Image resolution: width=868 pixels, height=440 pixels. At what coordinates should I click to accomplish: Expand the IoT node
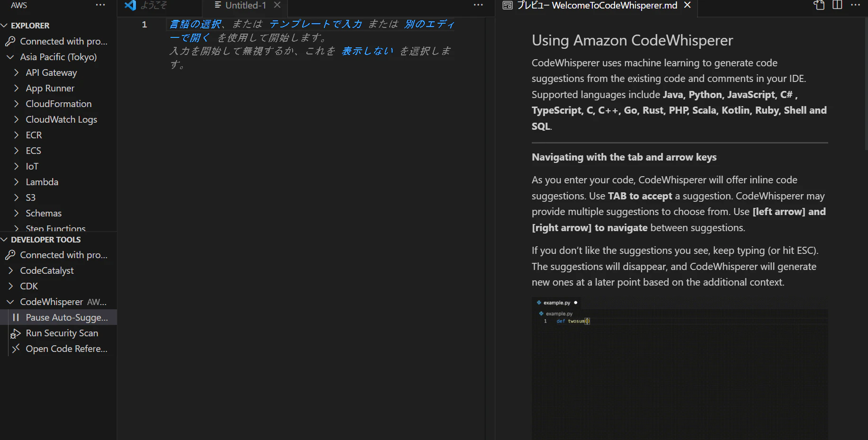pos(16,167)
